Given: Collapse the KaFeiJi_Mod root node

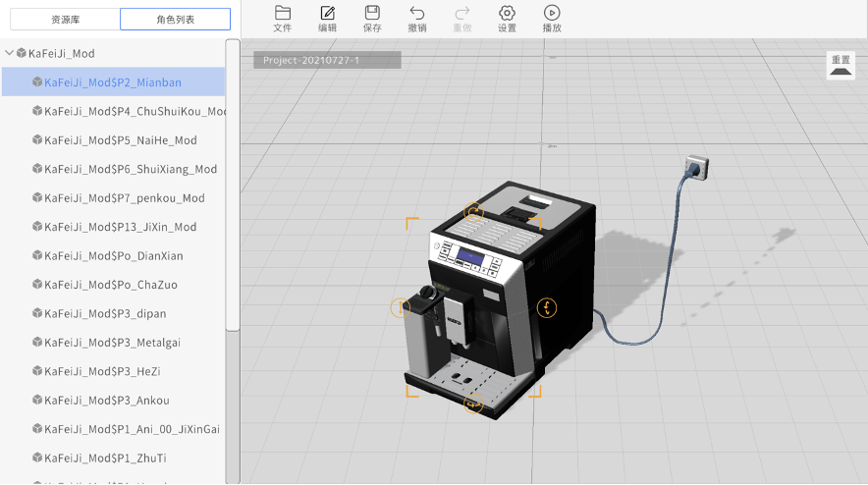Looking at the screenshot, I should coord(9,53).
